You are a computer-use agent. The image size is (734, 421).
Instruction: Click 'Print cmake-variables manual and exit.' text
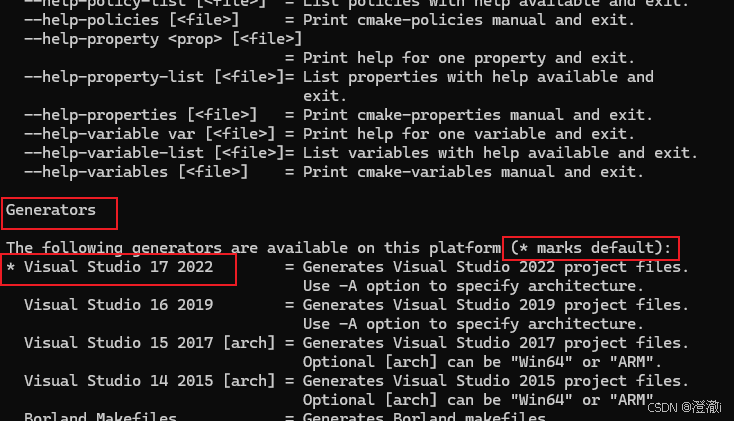473,172
